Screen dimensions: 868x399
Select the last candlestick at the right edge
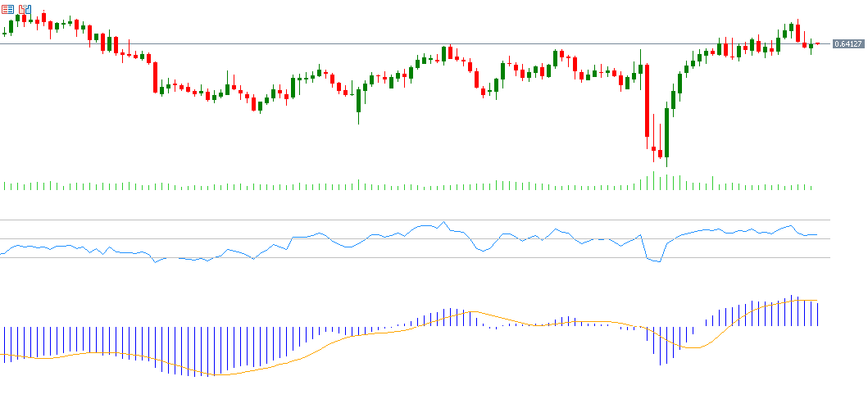tap(817, 44)
